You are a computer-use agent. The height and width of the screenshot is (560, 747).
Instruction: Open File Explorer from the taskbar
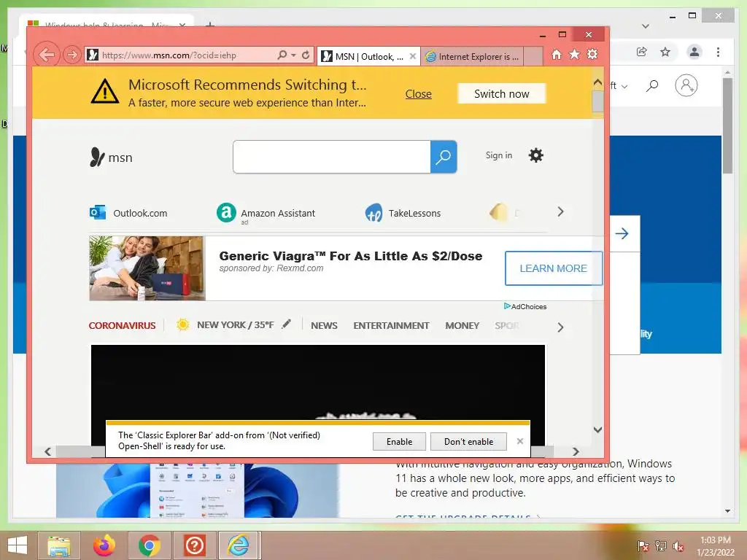[x=59, y=545]
